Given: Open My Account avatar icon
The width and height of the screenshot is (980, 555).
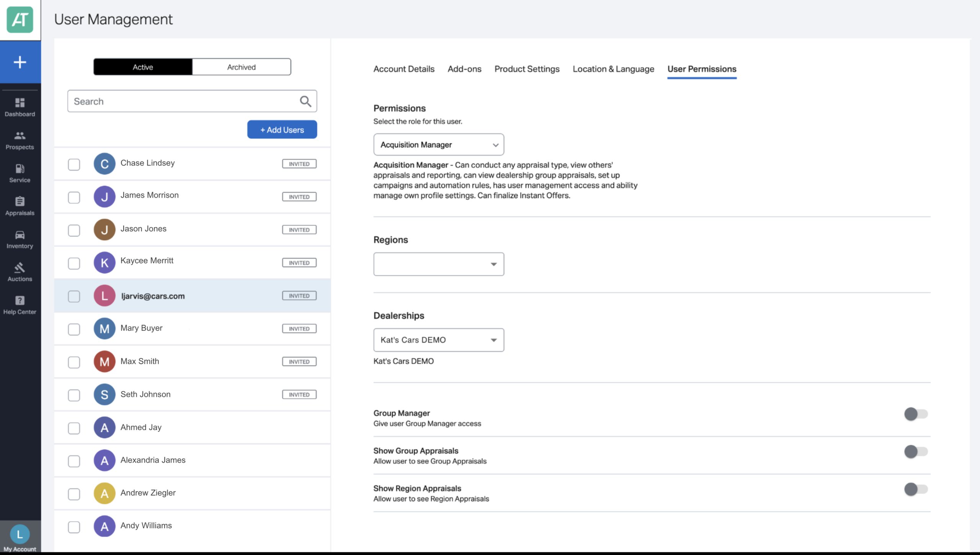Looking at the screenshot, I should [x=20, y=534].
